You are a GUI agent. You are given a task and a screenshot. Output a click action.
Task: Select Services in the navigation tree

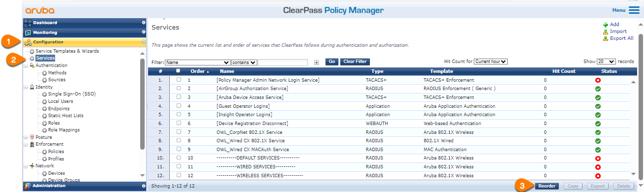pyautogui.click(x=46, y=58)
